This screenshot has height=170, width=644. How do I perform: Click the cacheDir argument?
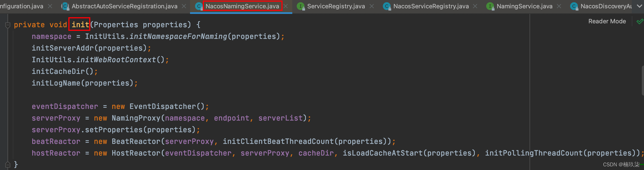316,153
